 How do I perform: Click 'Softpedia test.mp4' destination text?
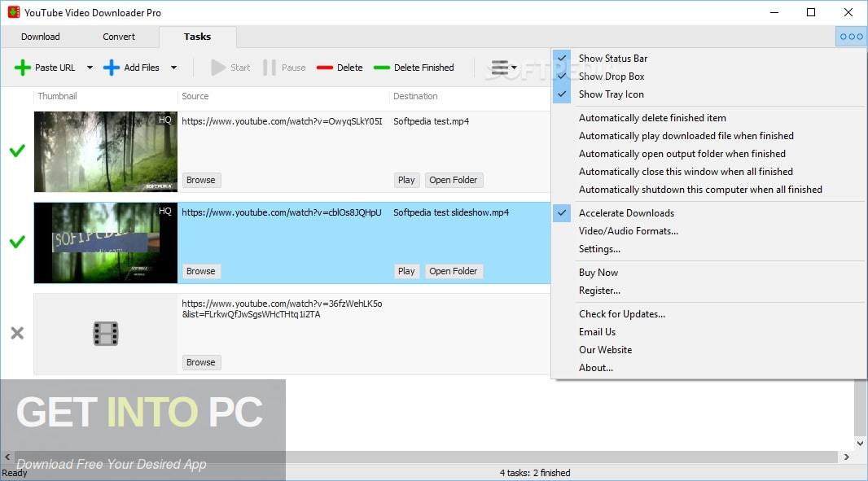coord(432,121)
